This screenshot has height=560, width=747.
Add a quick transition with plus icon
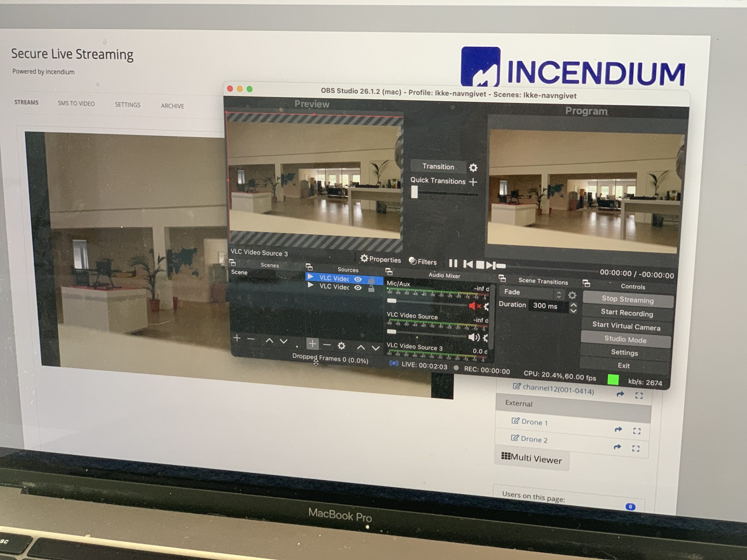[473, 182]
